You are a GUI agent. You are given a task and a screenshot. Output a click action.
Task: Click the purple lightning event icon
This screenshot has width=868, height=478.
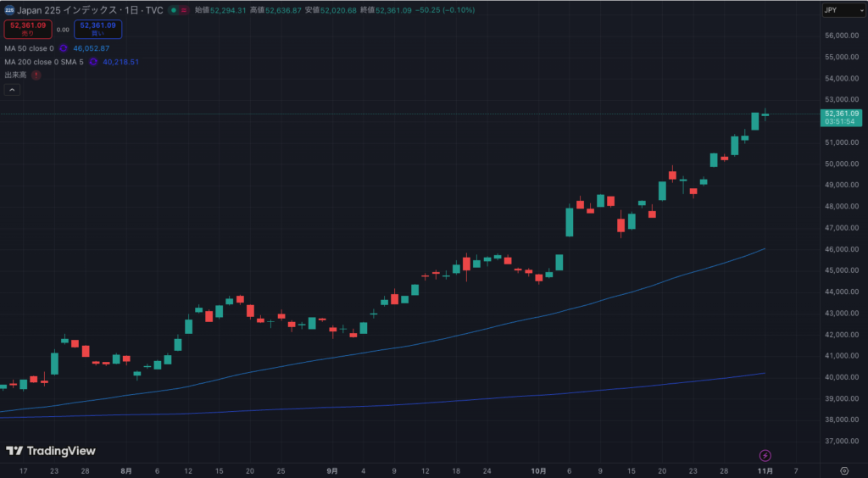tap(765, 455)
